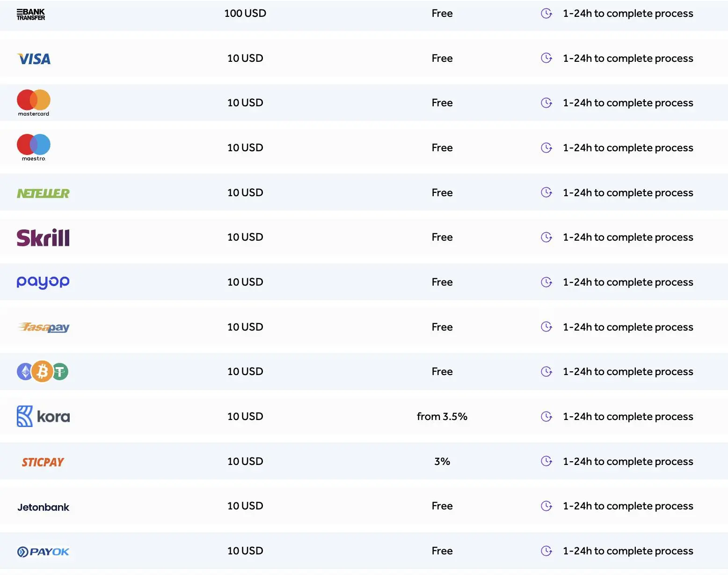Click "10 USD" in the Payop row

pos(245,282)
